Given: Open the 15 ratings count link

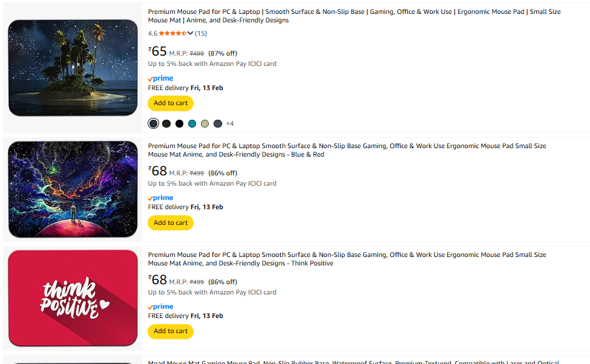Looking at the screenshot, I should pos(200,33).
